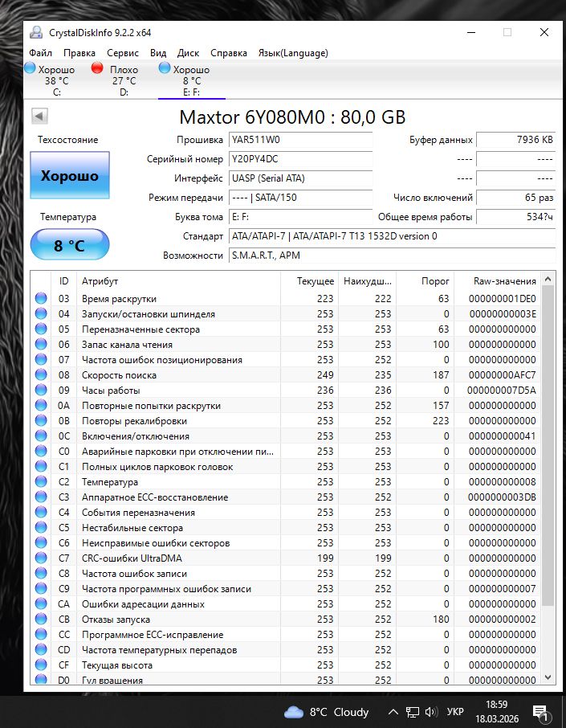Screen dimensions: 566x728
Task: Click status orb for Текущая высота
Action: (x=41, y=665)
